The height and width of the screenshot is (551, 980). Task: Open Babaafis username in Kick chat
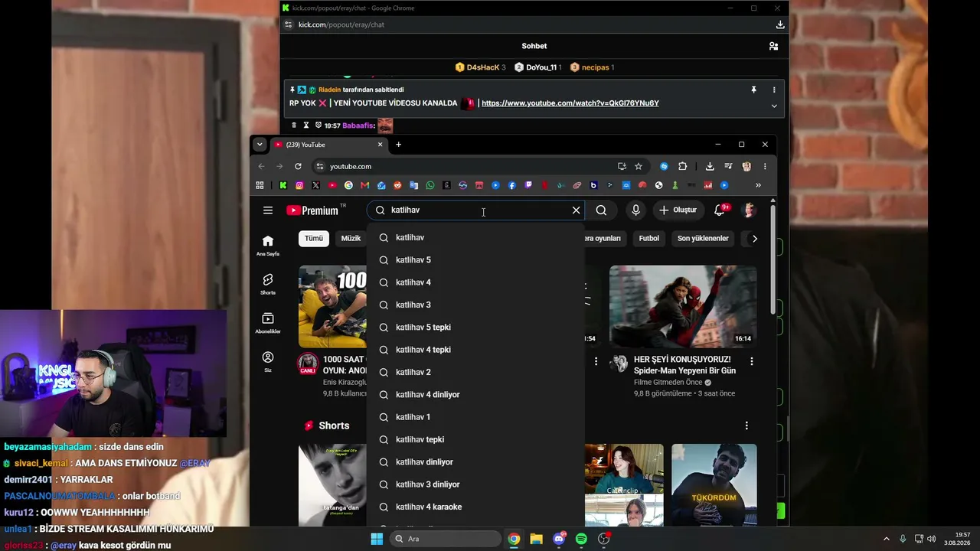(x=357, y=126)
